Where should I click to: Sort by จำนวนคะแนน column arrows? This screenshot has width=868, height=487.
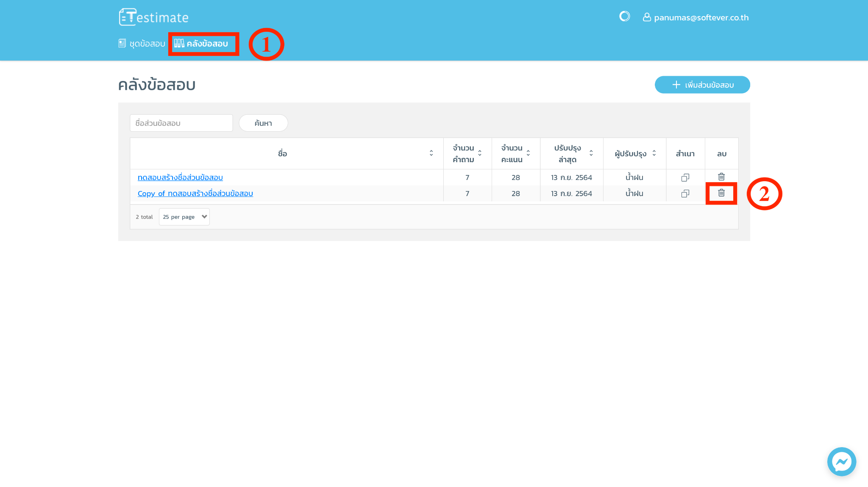coord(528,153)
